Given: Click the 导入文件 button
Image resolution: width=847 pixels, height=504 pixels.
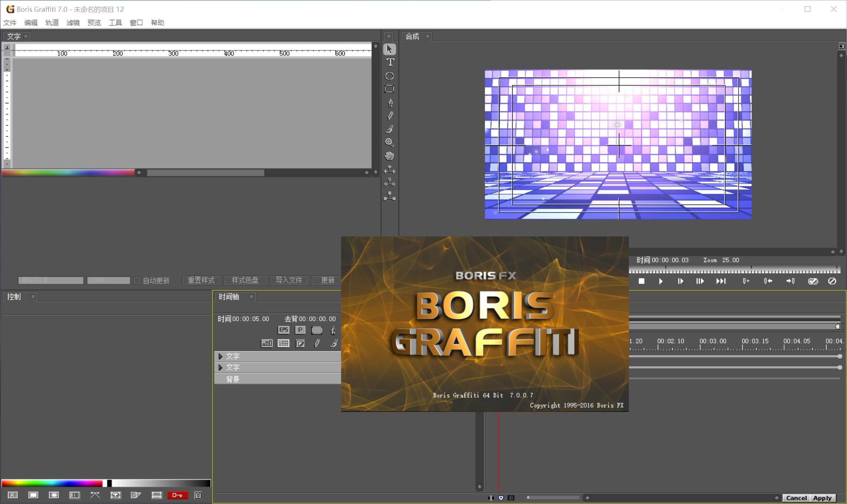Looking at the screenshot, I should point(289,280).
